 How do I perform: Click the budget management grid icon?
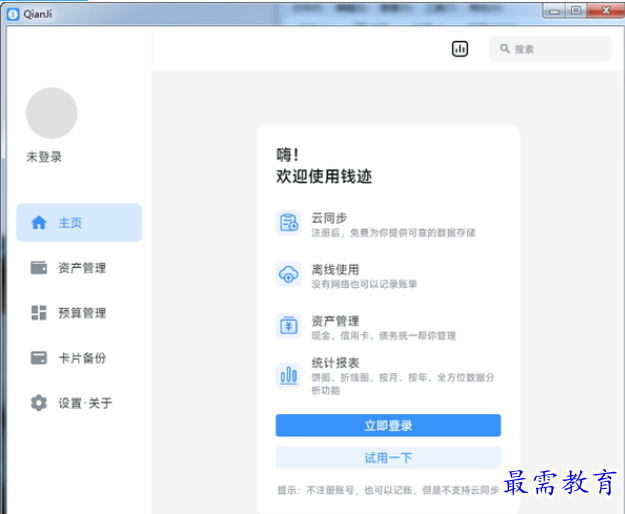(x=39, y=313)
